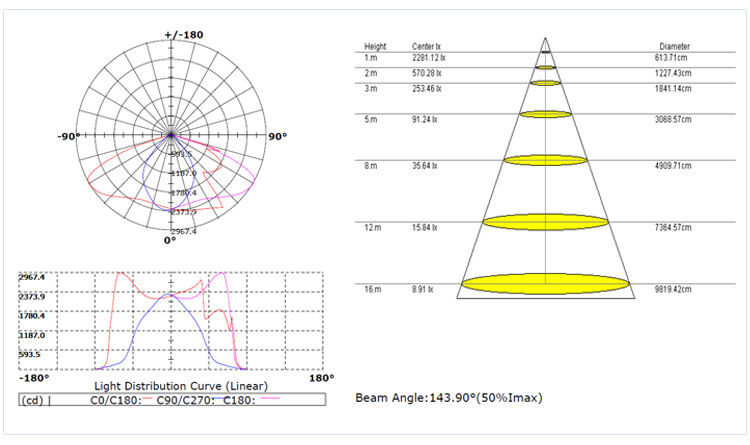
Task: Click the largest yellow ellipse at 16 m
Action: click(545, 284)
